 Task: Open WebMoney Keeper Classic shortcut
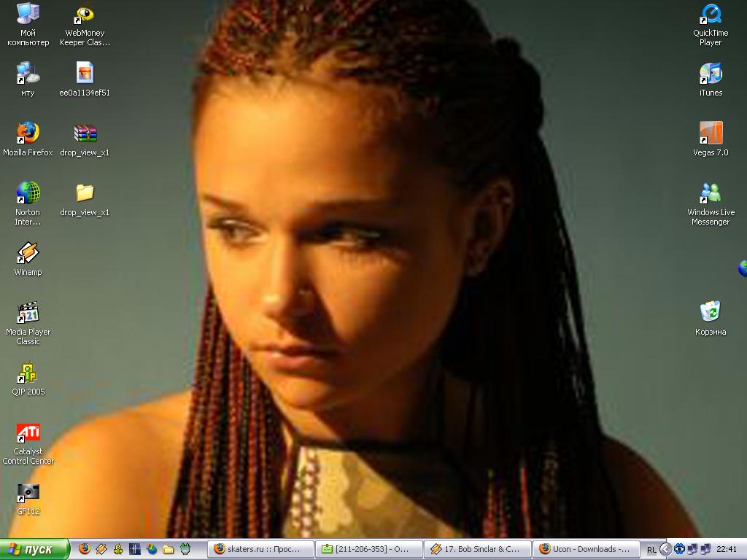(x=85, y=15)
